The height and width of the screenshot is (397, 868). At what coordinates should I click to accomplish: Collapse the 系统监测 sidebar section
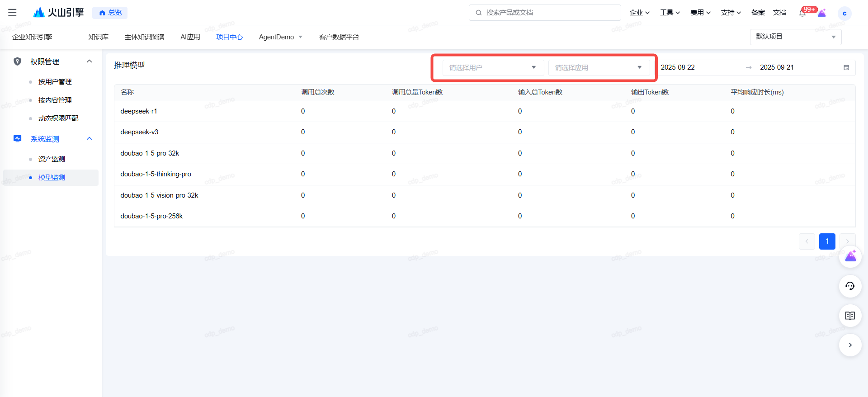(x=90, y=139)
